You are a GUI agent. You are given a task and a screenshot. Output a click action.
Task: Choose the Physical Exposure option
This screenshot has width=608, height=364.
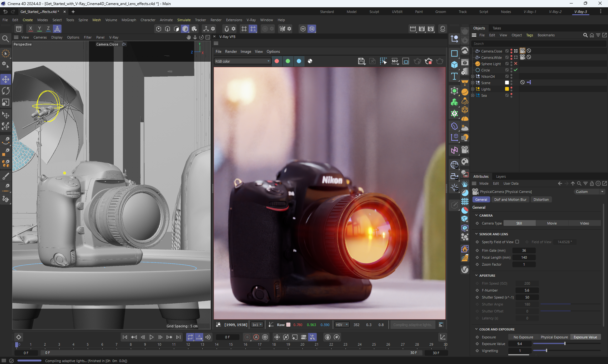coord(554,337)
